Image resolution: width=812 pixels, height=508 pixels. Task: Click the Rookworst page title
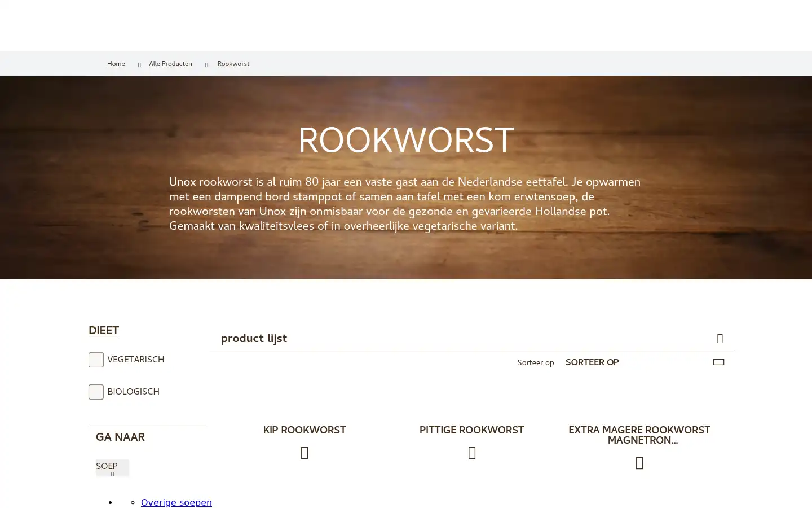pyautogui.click(x=406, y=141)
